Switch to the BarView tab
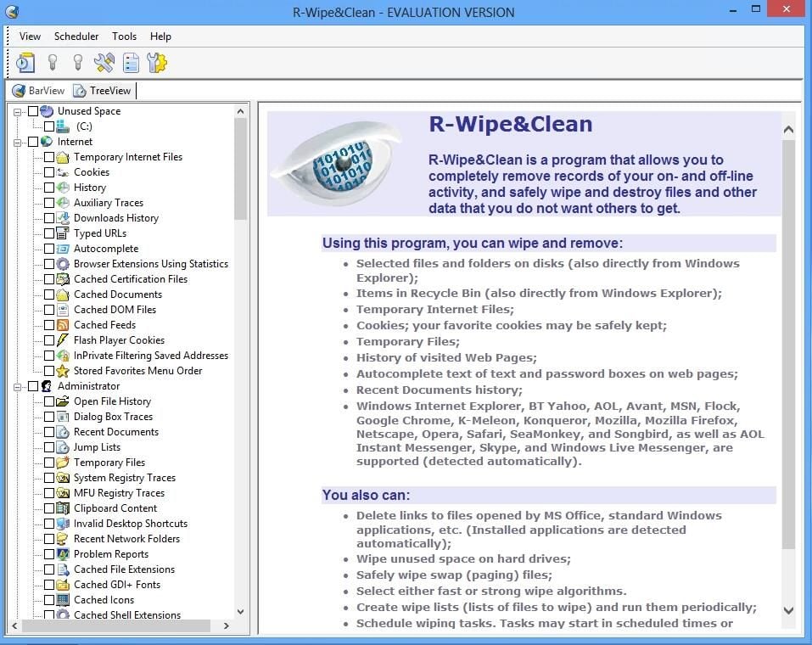The height and width of the screenshot is (645, 812). point(39,91)
